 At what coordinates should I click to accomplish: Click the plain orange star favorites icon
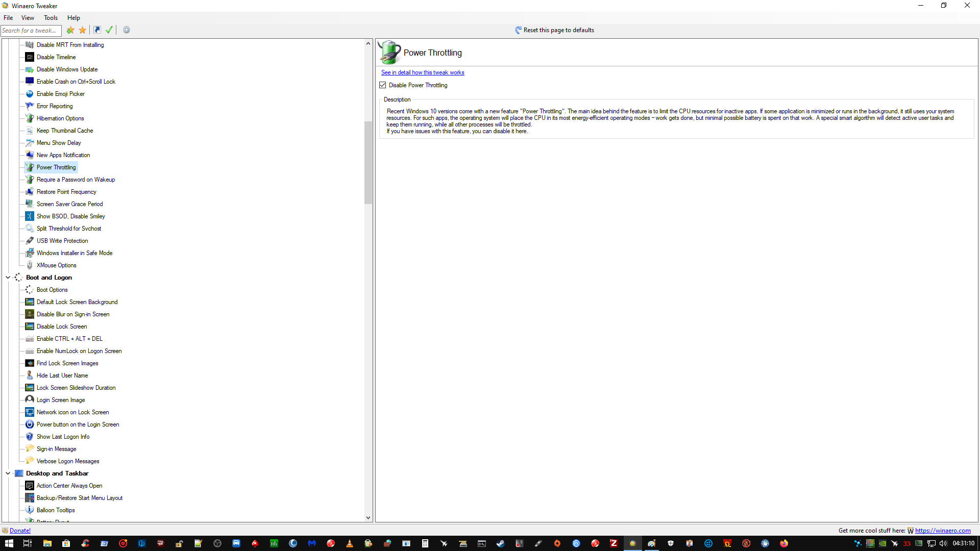click(83, 30)
